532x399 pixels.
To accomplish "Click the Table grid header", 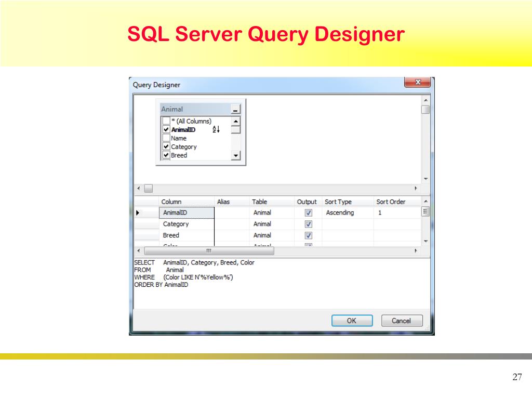I will [272, 202].
